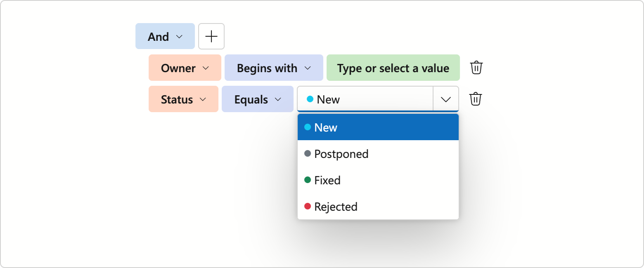
Task: Open the Status field selector
Action: pos(183,99)
